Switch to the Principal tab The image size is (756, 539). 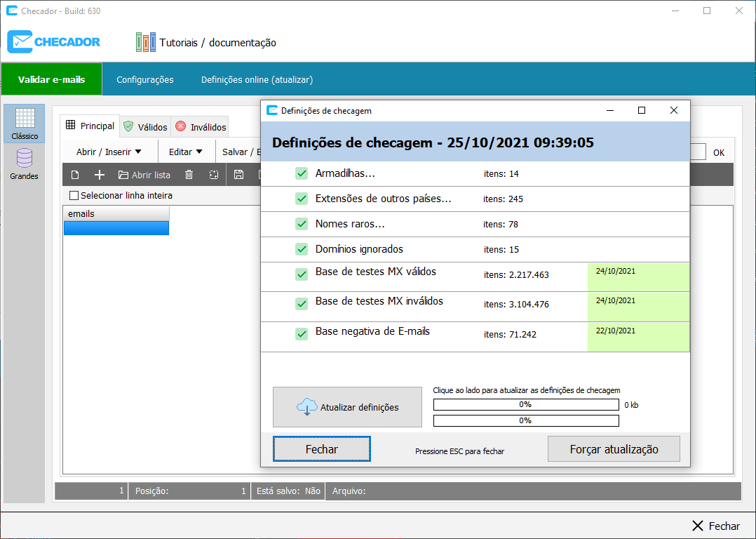(x=90, y=126)
